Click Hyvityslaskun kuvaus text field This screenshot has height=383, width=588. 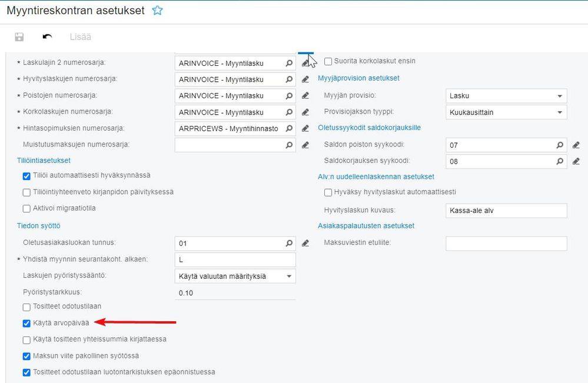click(506, 211)
